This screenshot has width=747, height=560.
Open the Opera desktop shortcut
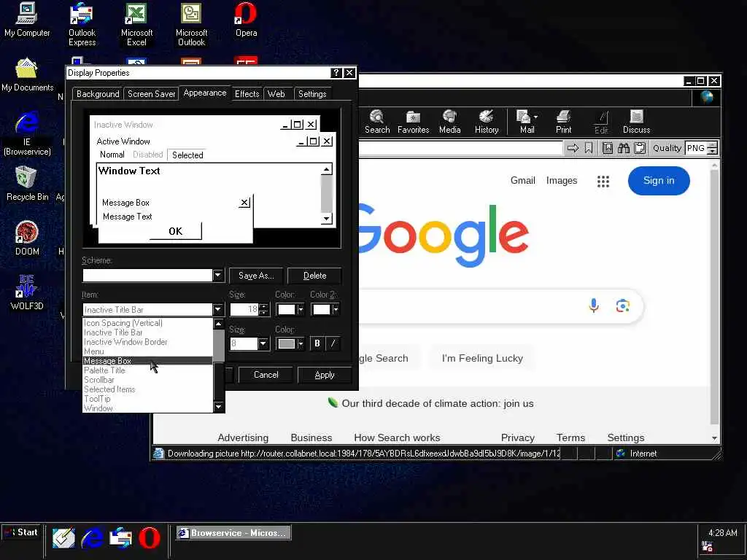coord(246,20)
